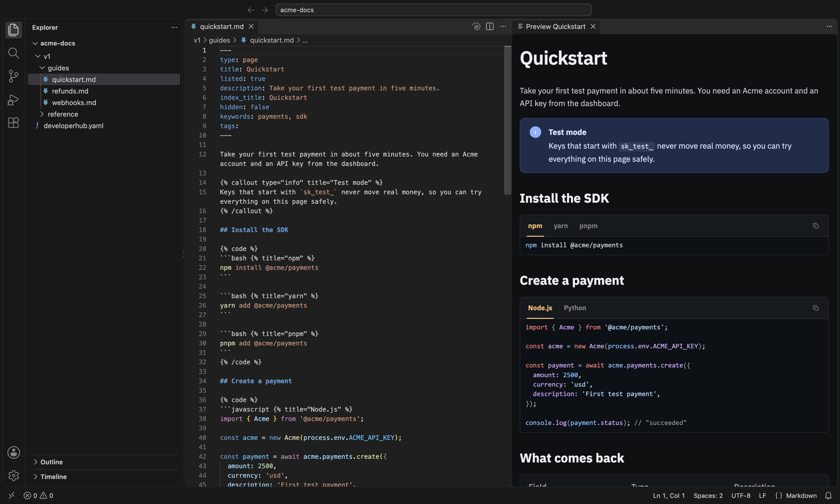Switch to the Python code tab
Image resolution: width=840 pixels, height=504 pixels.
[x=575, y=308]
